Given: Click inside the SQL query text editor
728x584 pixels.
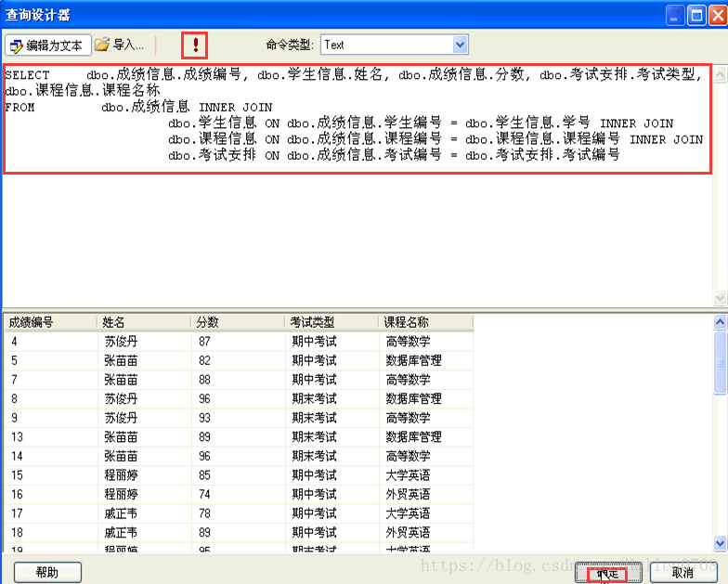Looking at the screenshot, I should (357, 186).
